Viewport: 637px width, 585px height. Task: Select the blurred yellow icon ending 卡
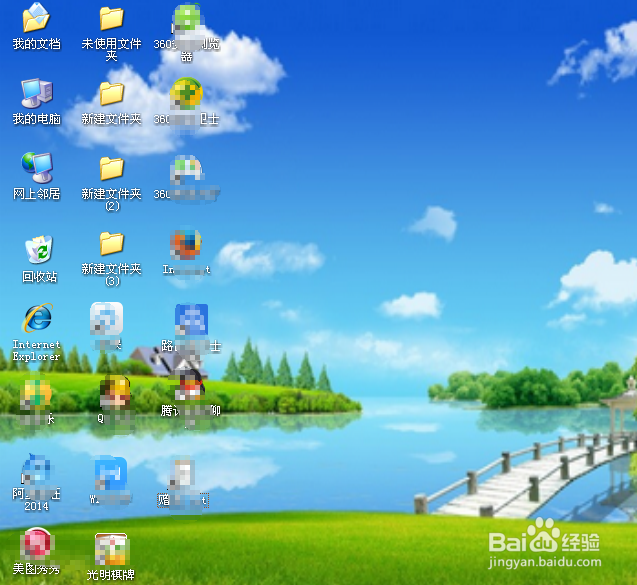tap(36, 401)
